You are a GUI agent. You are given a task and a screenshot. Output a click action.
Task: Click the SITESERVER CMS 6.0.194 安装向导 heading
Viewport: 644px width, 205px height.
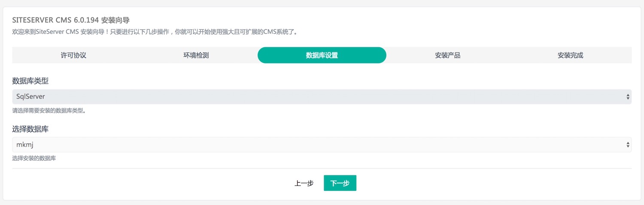point(71,20)
